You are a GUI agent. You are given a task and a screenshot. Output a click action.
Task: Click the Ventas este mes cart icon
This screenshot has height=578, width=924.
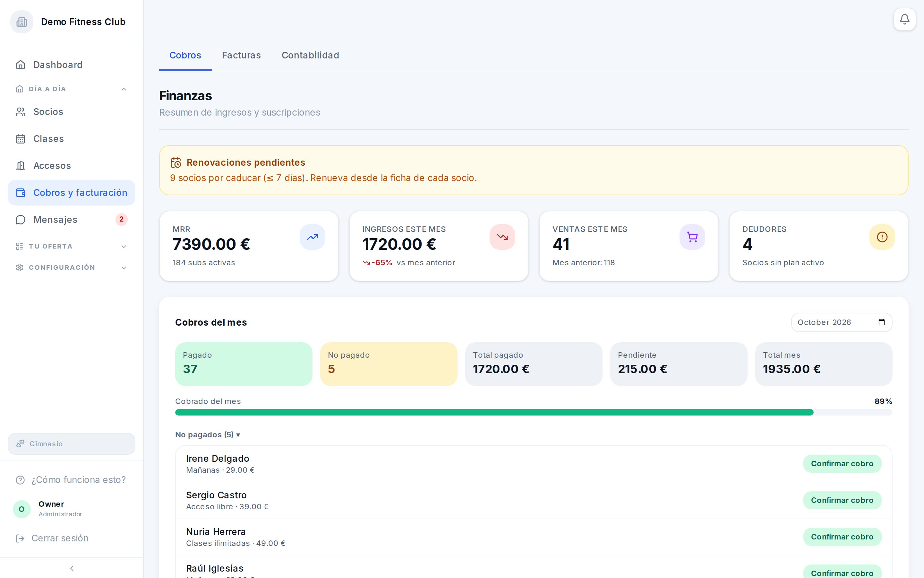(x=692, y=237)
